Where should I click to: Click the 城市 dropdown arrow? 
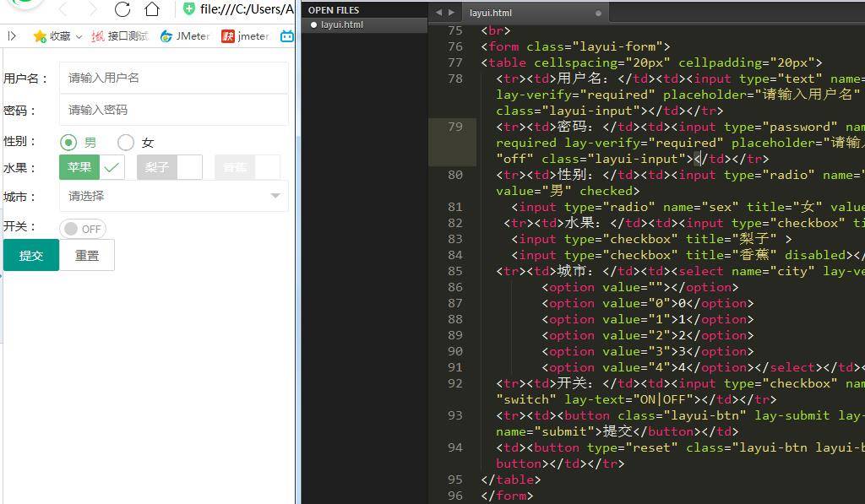(275, 196)
